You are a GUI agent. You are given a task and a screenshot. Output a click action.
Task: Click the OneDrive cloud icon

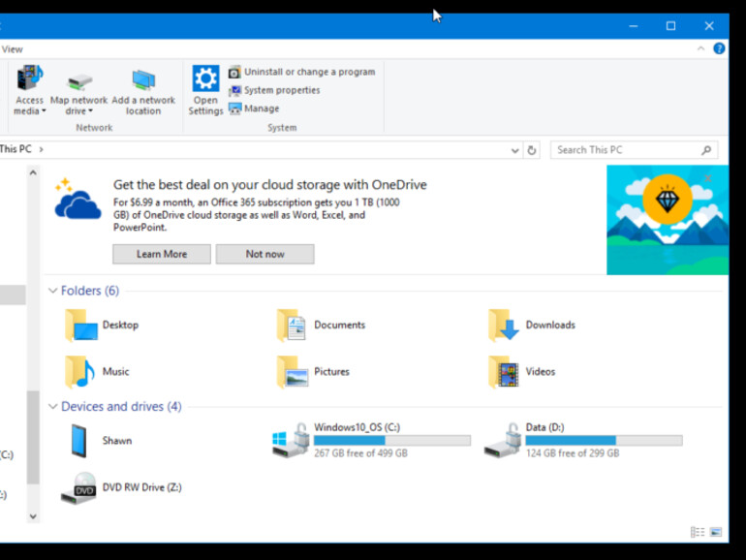pyautogui.click(x=78, y=200)
